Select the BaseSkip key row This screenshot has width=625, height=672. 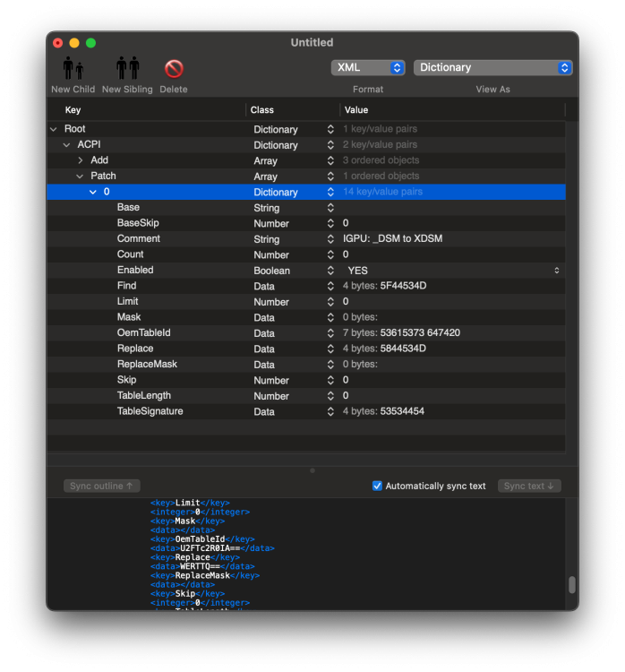coord(306,223)
